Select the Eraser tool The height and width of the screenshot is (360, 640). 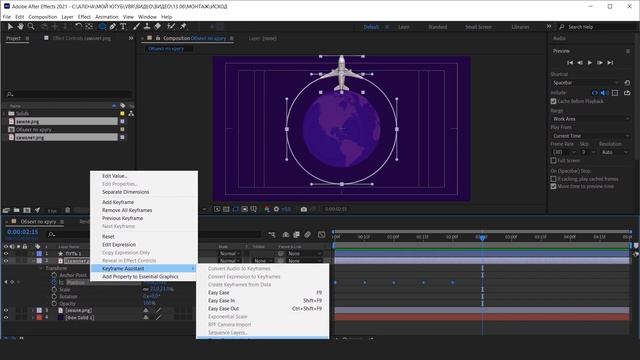pyautogui.click(x=158, y=27)
